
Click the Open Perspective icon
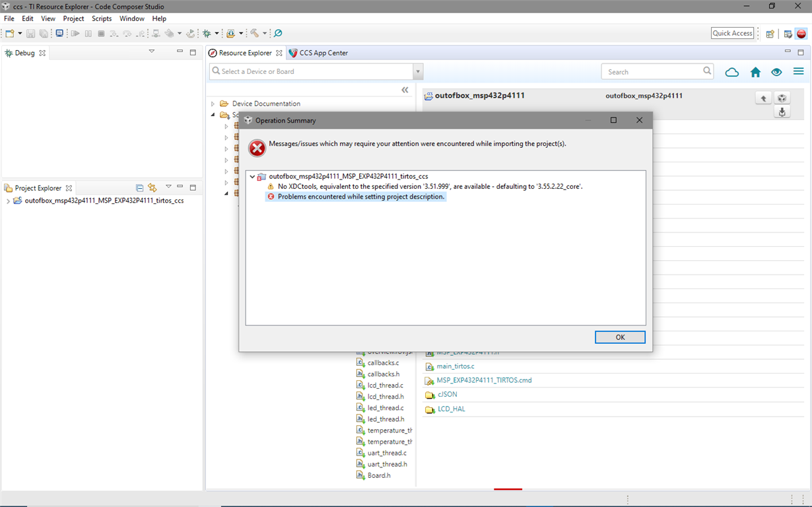click(770, 34)
